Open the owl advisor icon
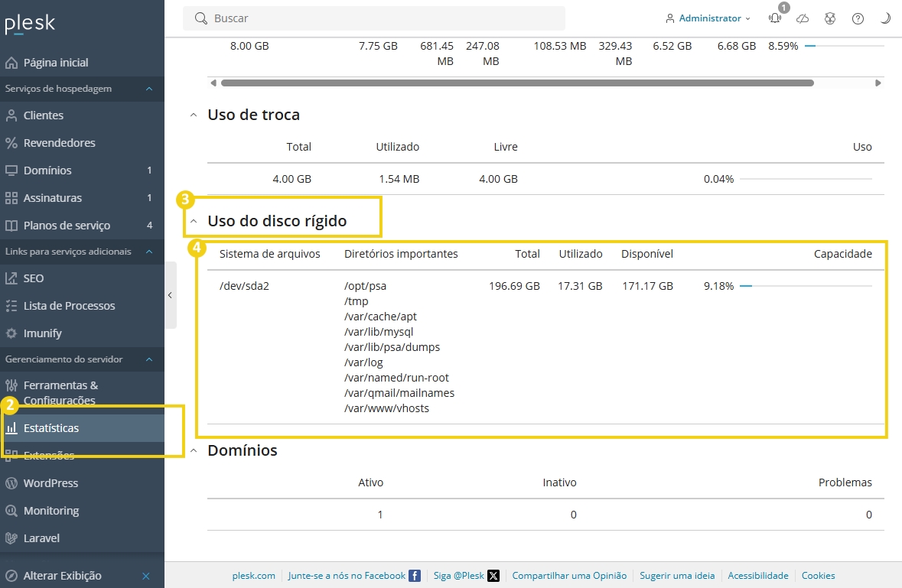The height and width of the screenshot is (588, 902). (x=830, y=18)
